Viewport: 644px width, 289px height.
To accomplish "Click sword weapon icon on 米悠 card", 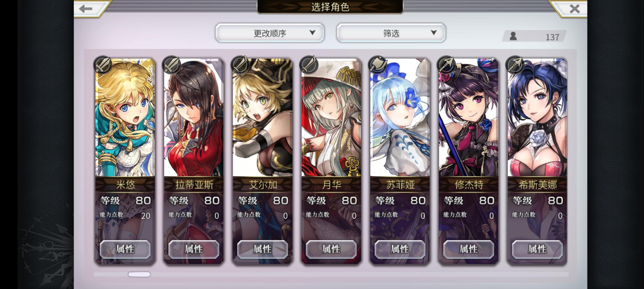I will (103, 65).
